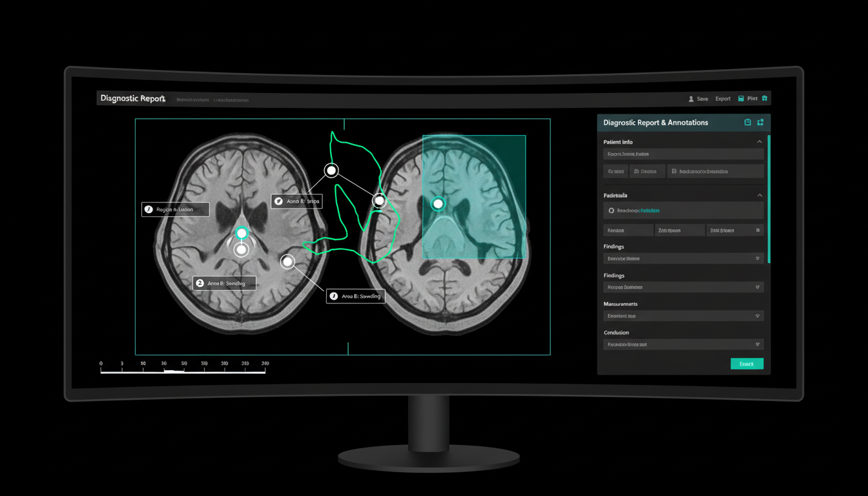Click the white marker connected to label 1
This screenshot has height=496, width=868.
click(x=288, y=262)
